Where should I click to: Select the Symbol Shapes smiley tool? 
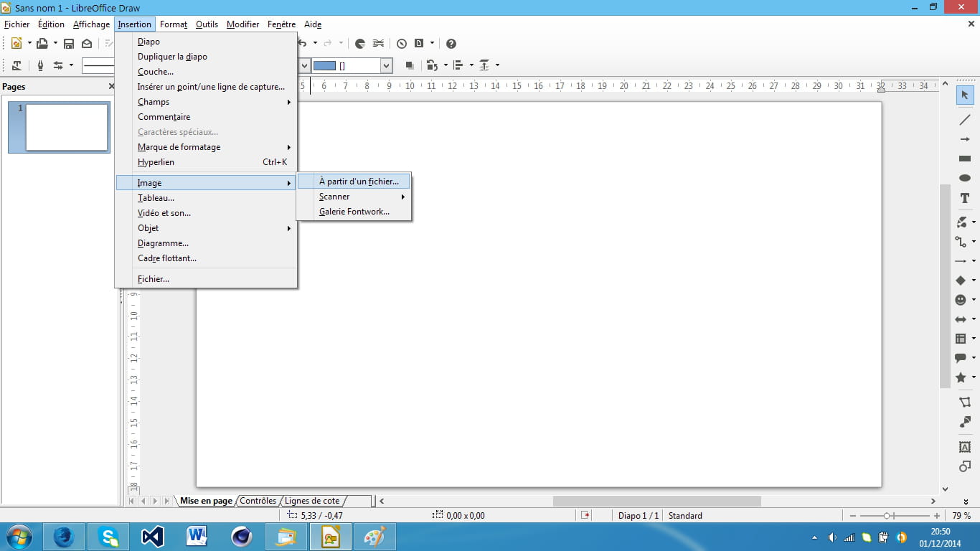click(x=961, y=300)
